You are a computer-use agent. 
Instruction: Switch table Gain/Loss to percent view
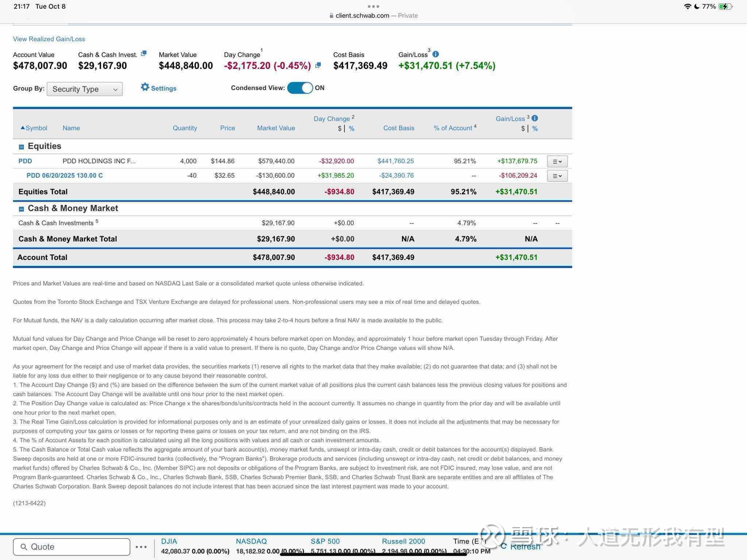(x=535, y=128)
